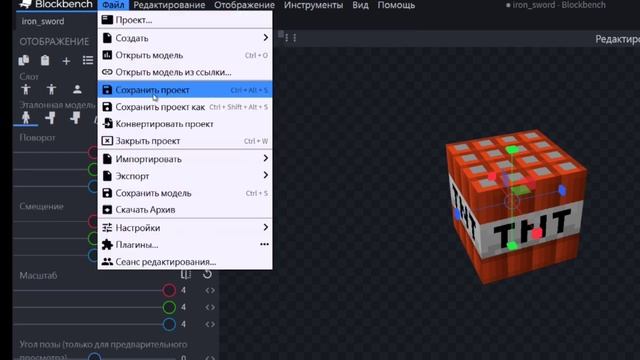Open the Отображение menu
Viewport: 640px width, 360px height.
coord(244,5)
